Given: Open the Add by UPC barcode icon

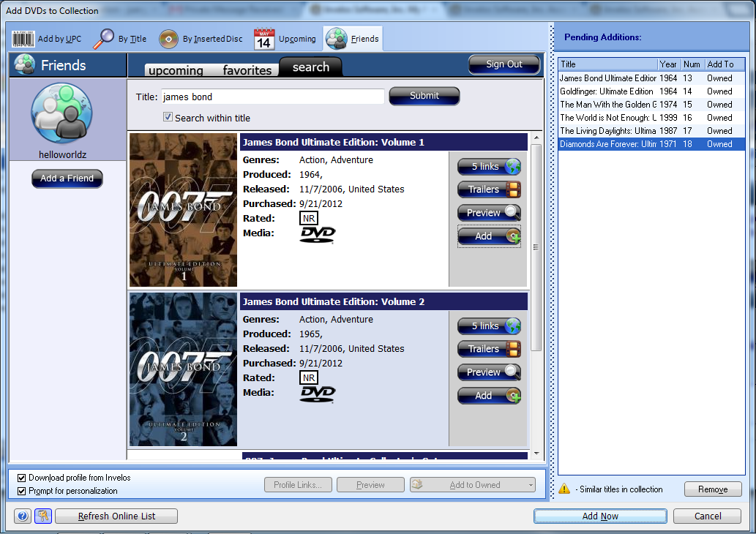Looking at the screenshot, I should pos(23,39).
